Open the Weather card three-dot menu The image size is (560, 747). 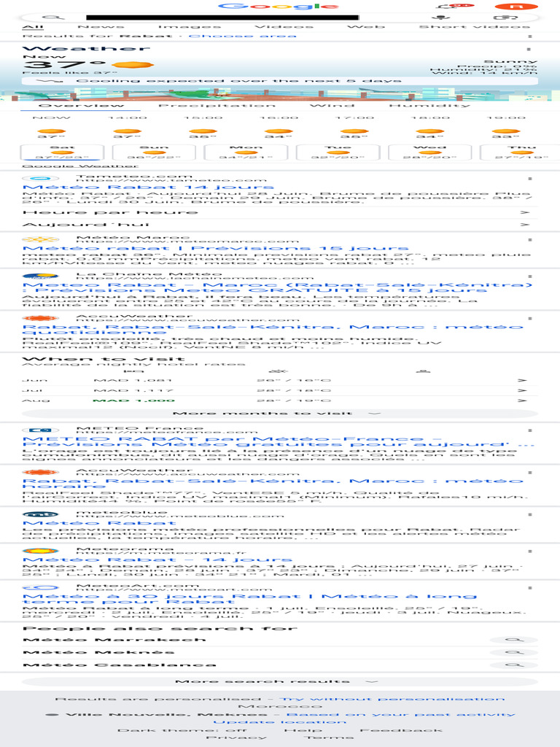(529, 49)
